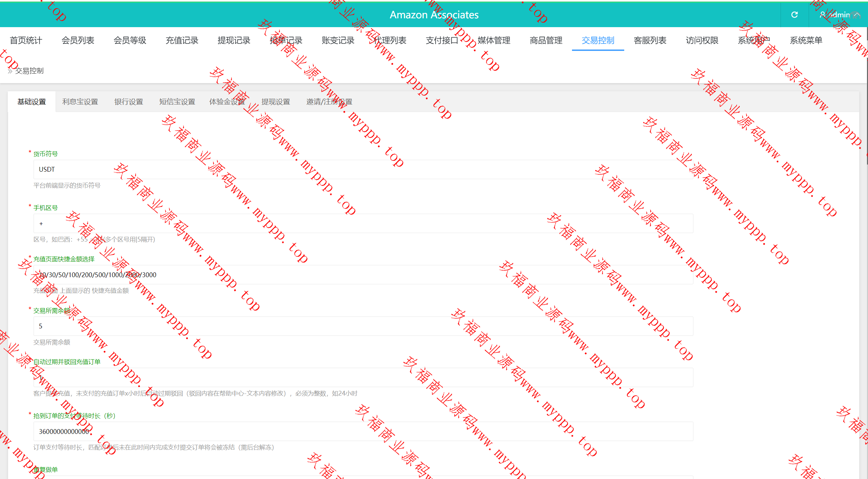Click the 充值页面快捷金额选择 input field
Viewport: 868px width, 479px height.
(x=363, y=275)
